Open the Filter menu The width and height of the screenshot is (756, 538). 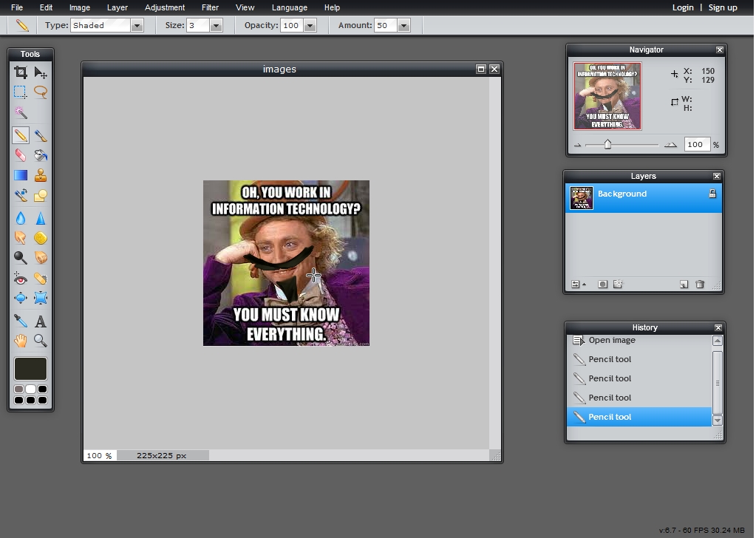point(210,7)
